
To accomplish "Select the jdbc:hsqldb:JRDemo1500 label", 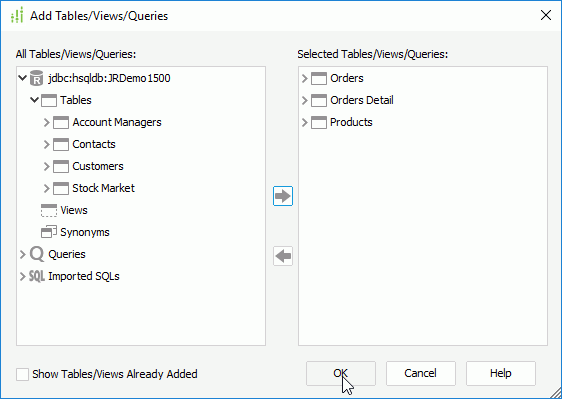I will (109, 78).
